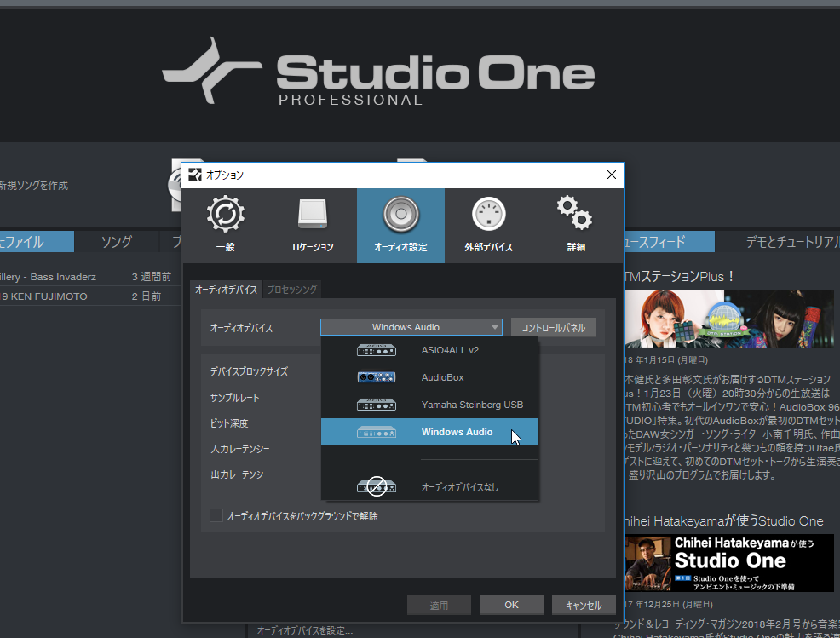Screen dimensions: 840x638
Task: Click the Chihei Hatakeyamaが使うStudio One headline
Action: pyautogui.click(x=724, y=521)
